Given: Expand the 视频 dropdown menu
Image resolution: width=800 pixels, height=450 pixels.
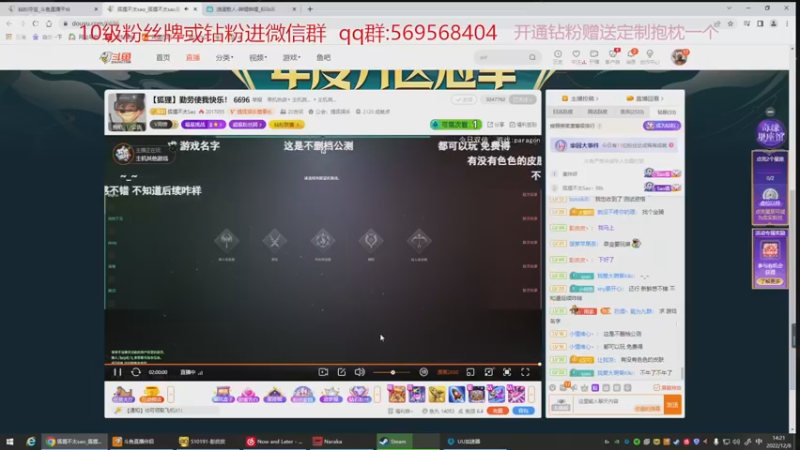Looking at the screenshot, I should (x=258, y=58).
